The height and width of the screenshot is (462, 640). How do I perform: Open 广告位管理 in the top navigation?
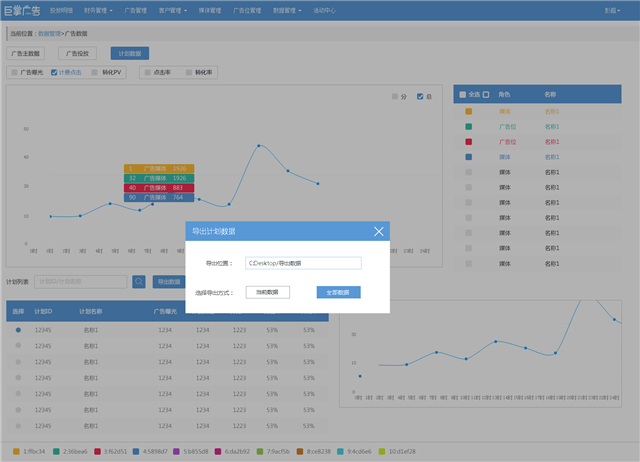247,10
